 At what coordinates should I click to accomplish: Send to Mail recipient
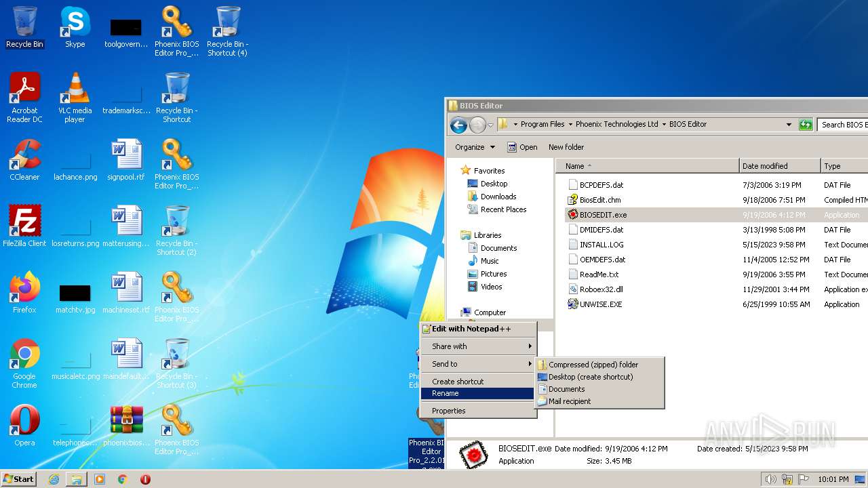click(599, 401)
